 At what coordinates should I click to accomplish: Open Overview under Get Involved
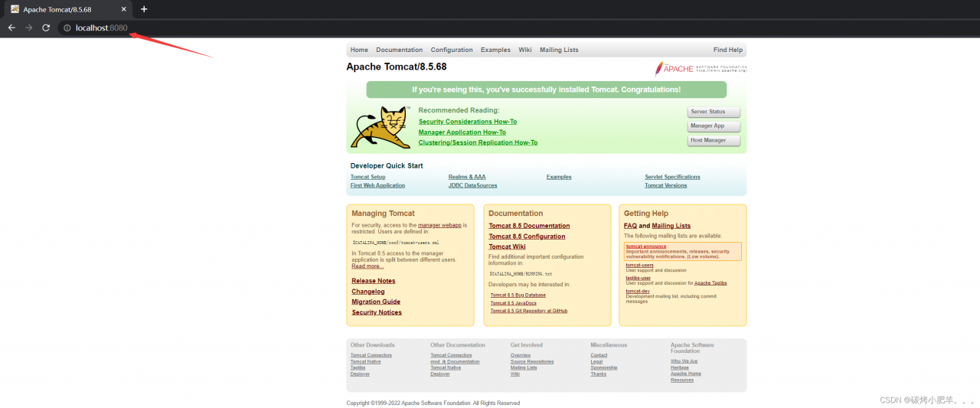tap(521, 355)
